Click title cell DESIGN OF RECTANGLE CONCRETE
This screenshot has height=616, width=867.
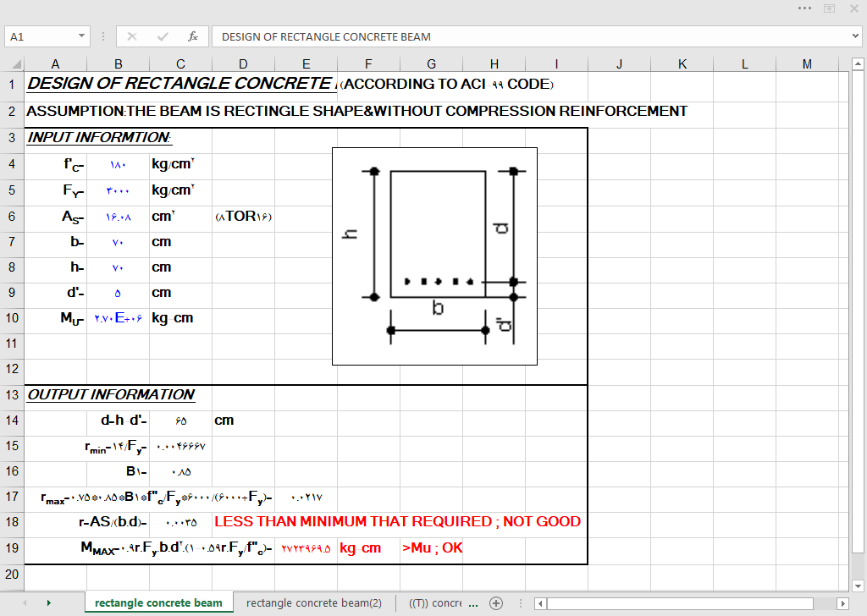(181, 84)
